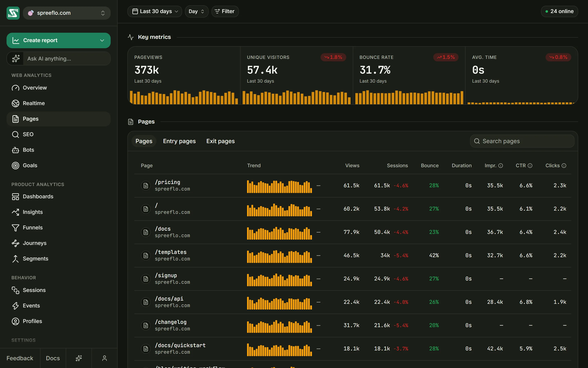
Task: Open the Bots robot icon
Action: point(16,150)
